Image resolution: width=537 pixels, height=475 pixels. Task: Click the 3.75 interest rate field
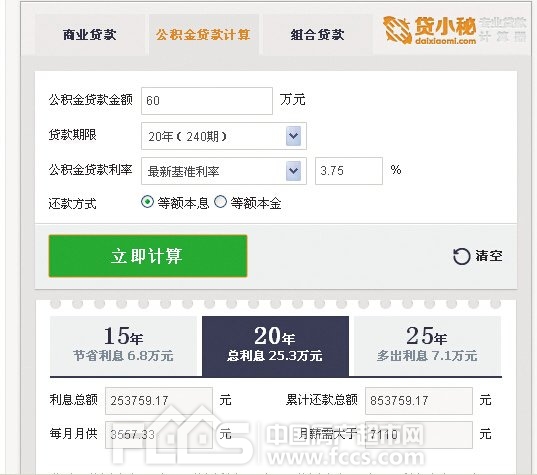(x=349, y=171)
